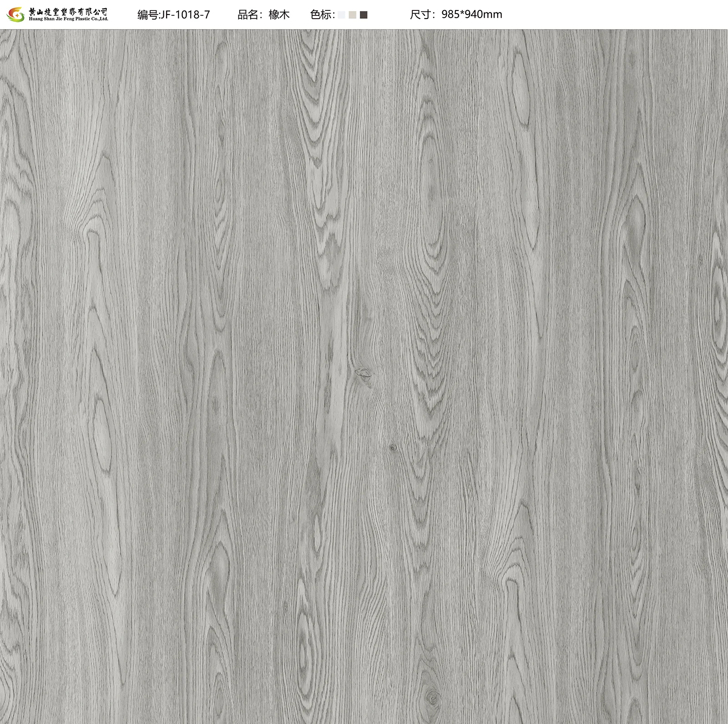This screenshot has height=724, width=728.
Task: Pick the beige middle color swatch
Action: 353,15
